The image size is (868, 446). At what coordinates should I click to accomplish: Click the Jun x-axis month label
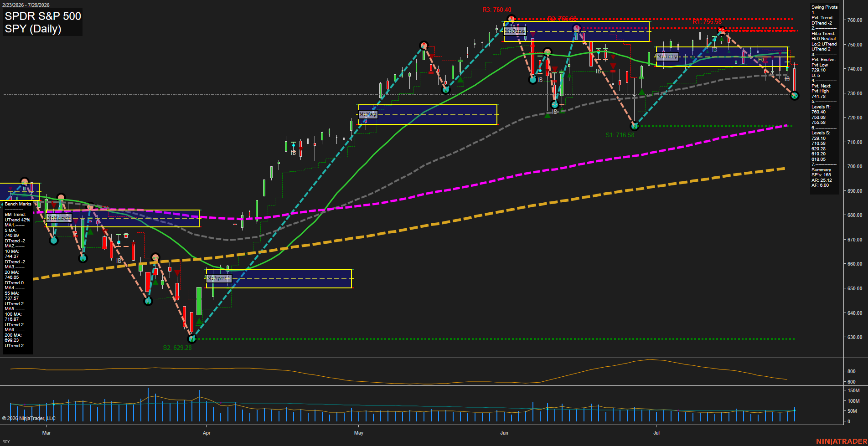(x=504, y=433)
